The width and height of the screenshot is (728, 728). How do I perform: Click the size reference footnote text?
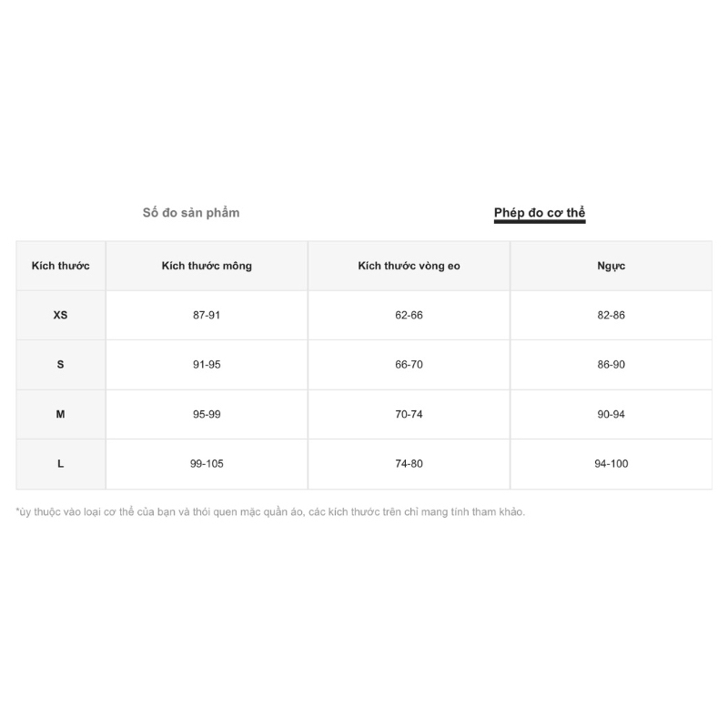270,511
